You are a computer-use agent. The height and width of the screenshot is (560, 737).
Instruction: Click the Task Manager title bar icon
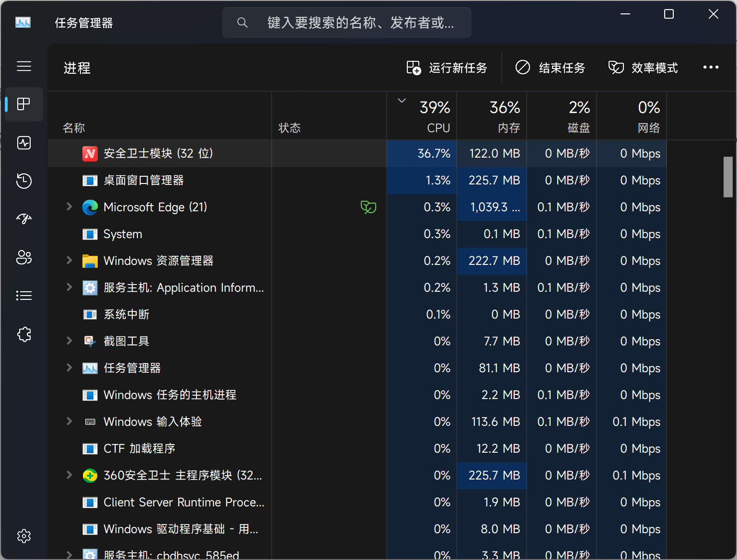click(23, 23)
